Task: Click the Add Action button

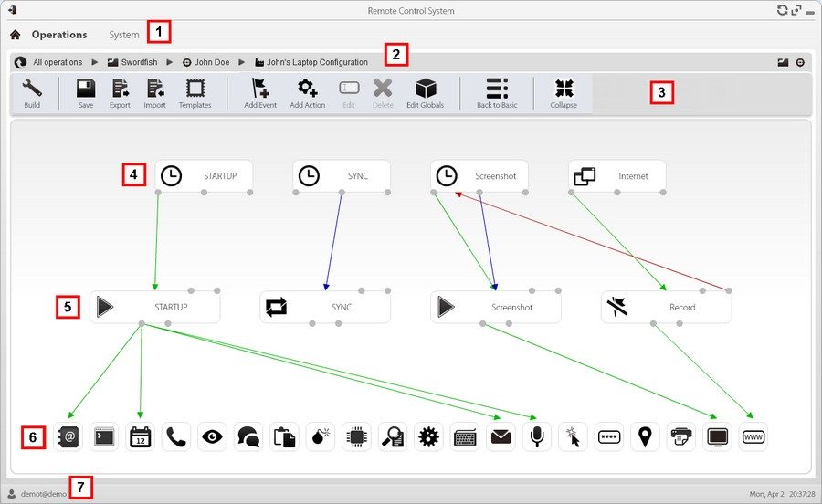Action: (x=308, y=93)
